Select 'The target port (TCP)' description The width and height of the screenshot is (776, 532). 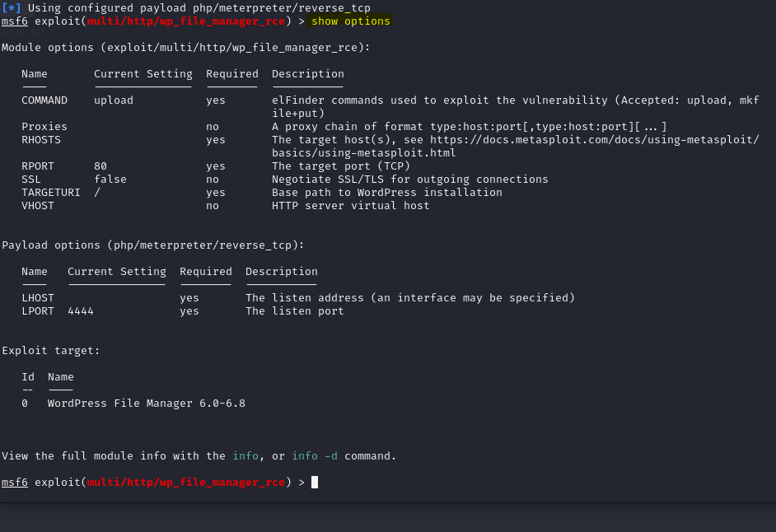point(341,166)
